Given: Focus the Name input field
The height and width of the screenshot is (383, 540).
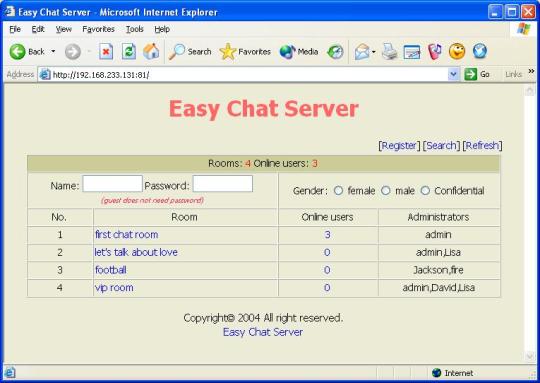Looking at the screenshot, I should 112,184.
